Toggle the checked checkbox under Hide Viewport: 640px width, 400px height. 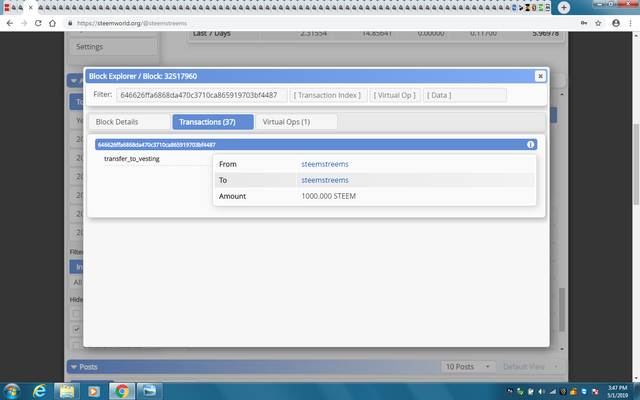(76, 329)
